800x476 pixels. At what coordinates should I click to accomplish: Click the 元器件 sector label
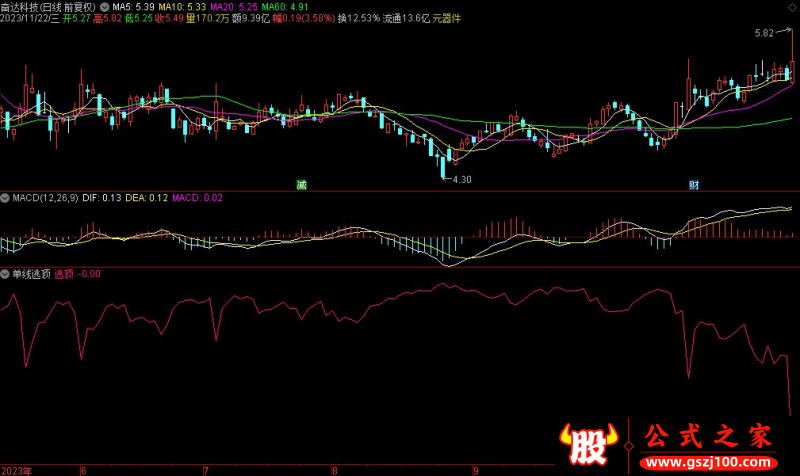pyautogui.click(x=446, y=18)
